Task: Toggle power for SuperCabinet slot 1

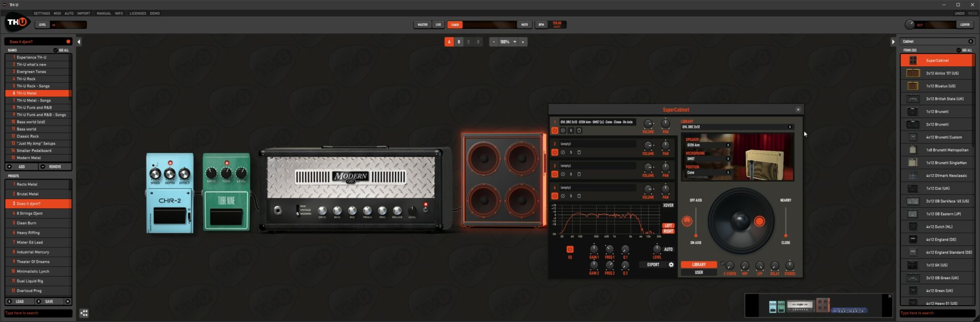Action: coord(554,131)
